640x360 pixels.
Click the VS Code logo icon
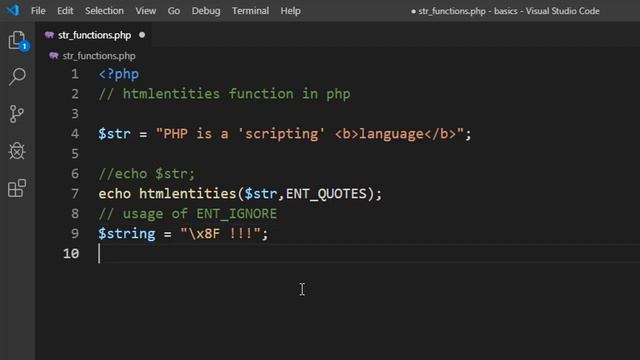tap(13, 10)
